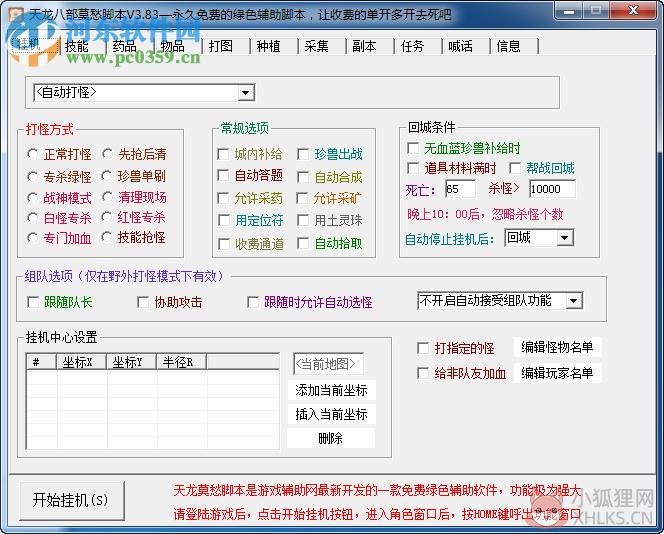This screenshot has height=534, width=664.
Task: Tick the 打指定的怪 checkbox
Action: (x=423, y=348)
